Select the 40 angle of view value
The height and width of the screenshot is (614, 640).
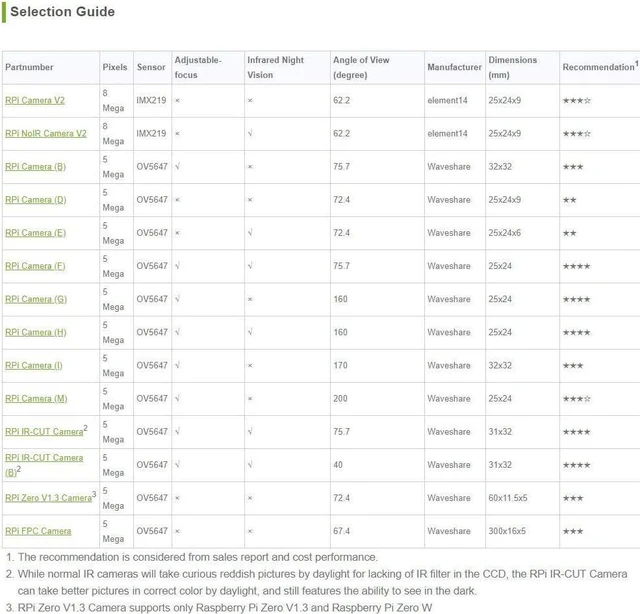click(338, 465)
